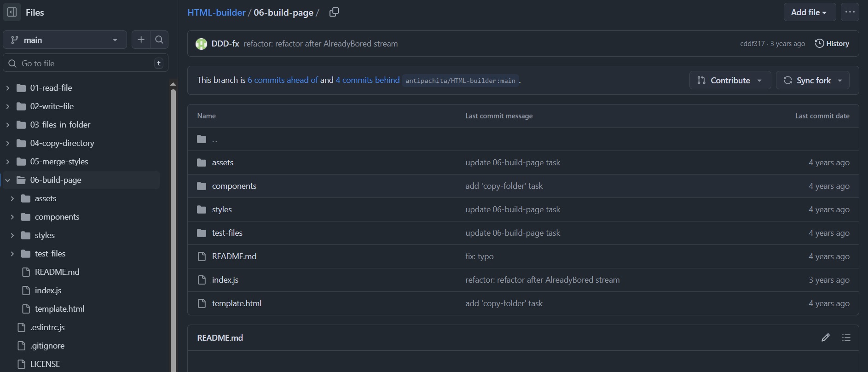The width and height of the screenshot is (868, 372).
Task: Expand the components folder in sidebar
Action: click(x=12, y=216)
